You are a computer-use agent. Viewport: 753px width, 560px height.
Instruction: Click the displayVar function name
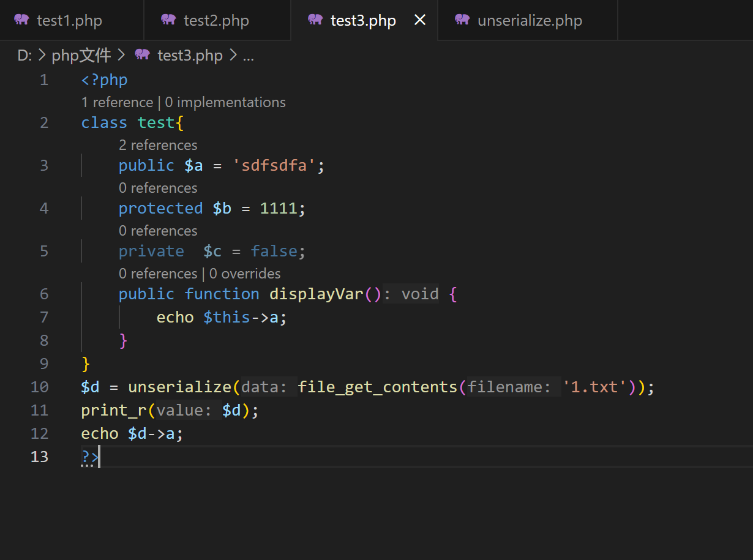pos(317,294)
